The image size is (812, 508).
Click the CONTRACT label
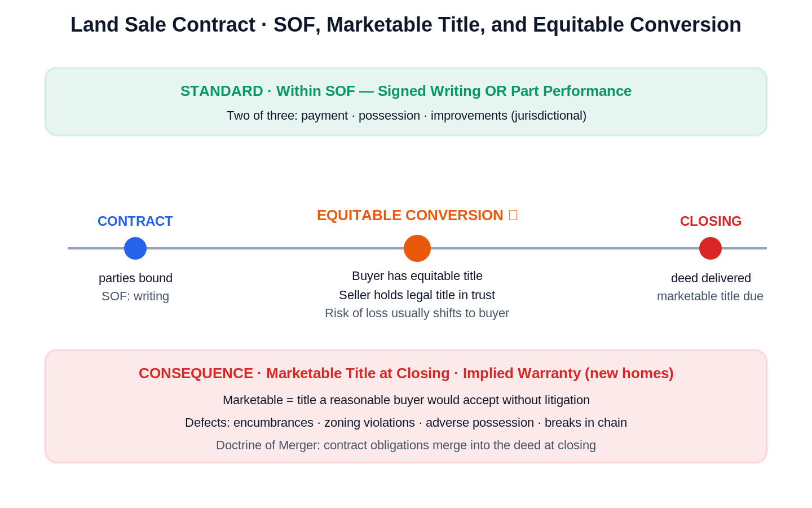[135, 221]
